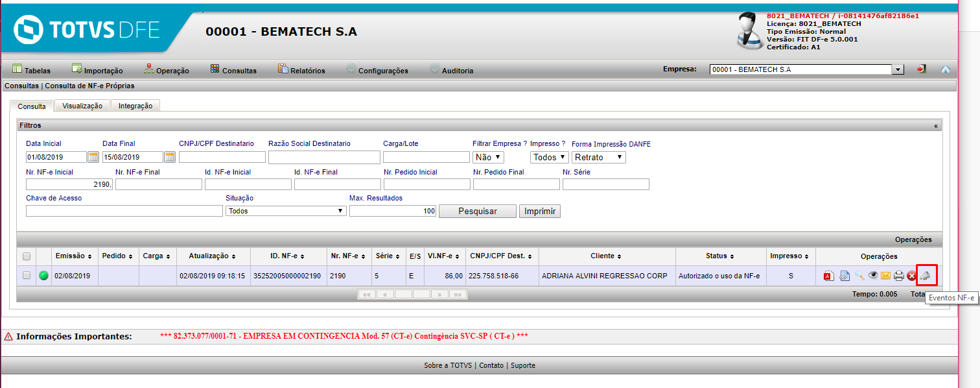This screenshot has height=388, width=980.
Task: Open Operação menu
Action: (167, 70)
